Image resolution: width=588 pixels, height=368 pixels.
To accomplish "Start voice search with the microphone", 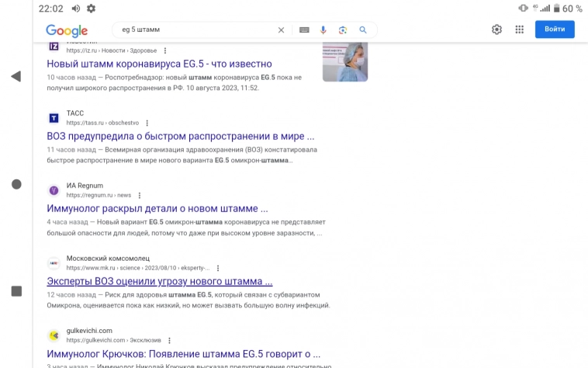I will pyautogui.click(x=323, y=30).
